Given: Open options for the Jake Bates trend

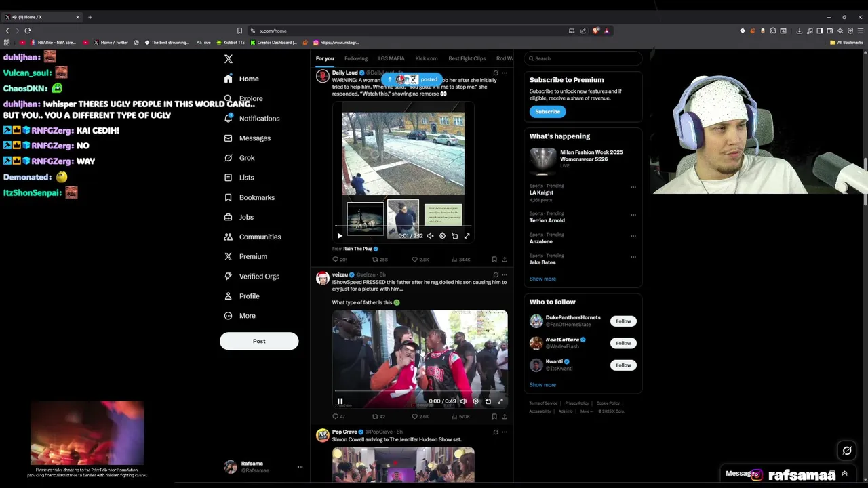Looking at the screenshot, I should point(633,257).
